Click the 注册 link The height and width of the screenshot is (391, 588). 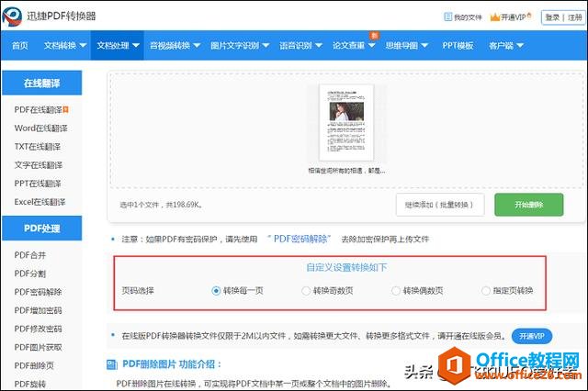[x=575, y=17]
